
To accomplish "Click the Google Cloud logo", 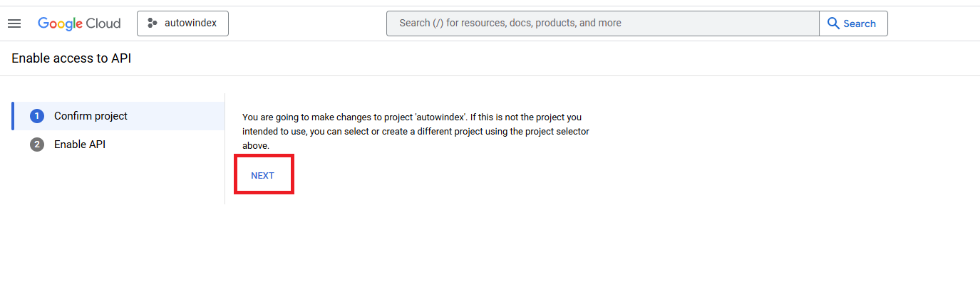I will [x=79, y=23].
